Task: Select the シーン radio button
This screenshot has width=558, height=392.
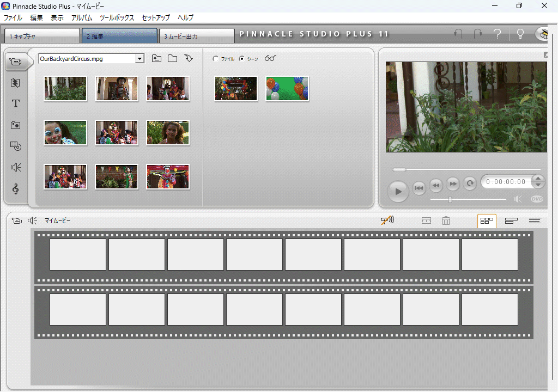Action: 241,59
